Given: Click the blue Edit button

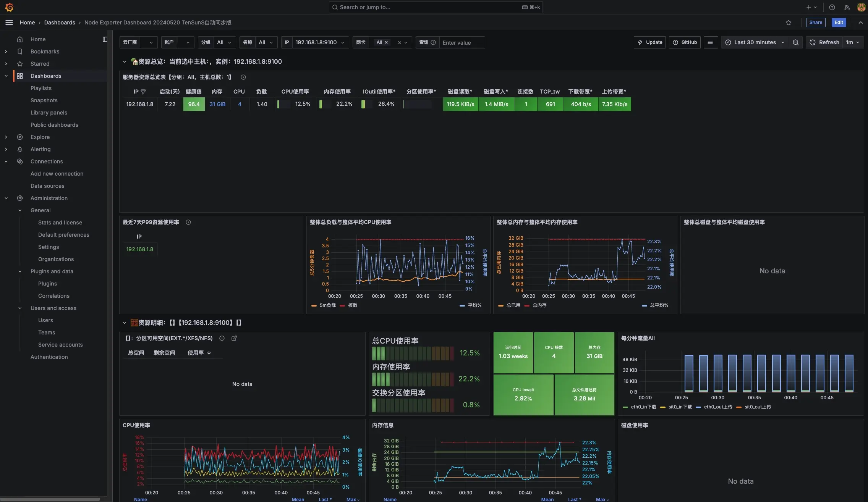Looking at the screenshot, I should tap(839, 23).
